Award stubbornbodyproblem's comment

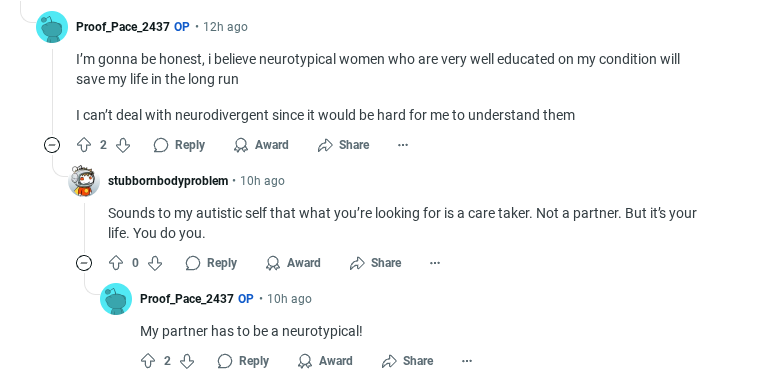coord(293,263)
